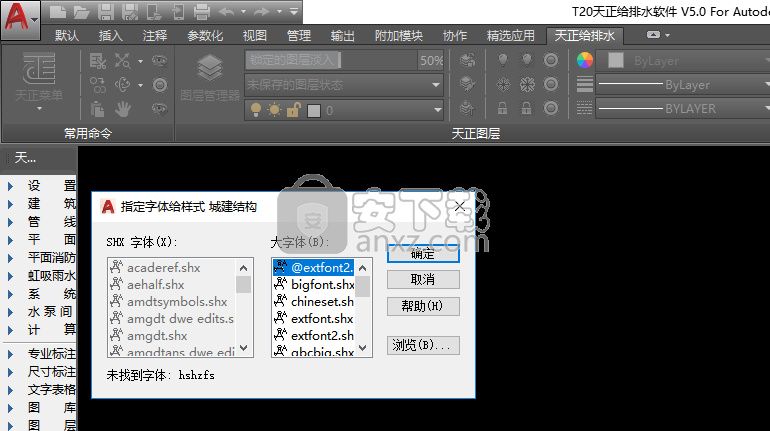The height and width of the screenshot is (431, 770).
Task: Toggle the layer on/off lightbulb icon
Action: (x=256, y=110)
